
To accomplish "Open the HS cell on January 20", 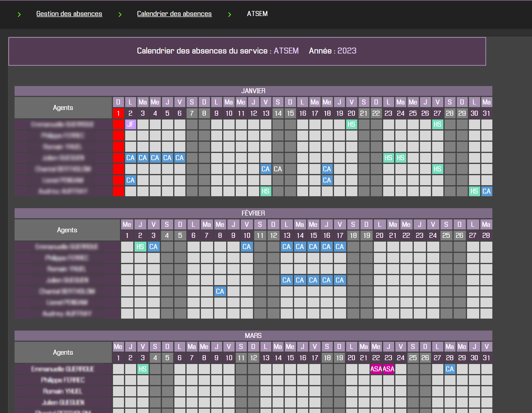I will coord(351,125).
